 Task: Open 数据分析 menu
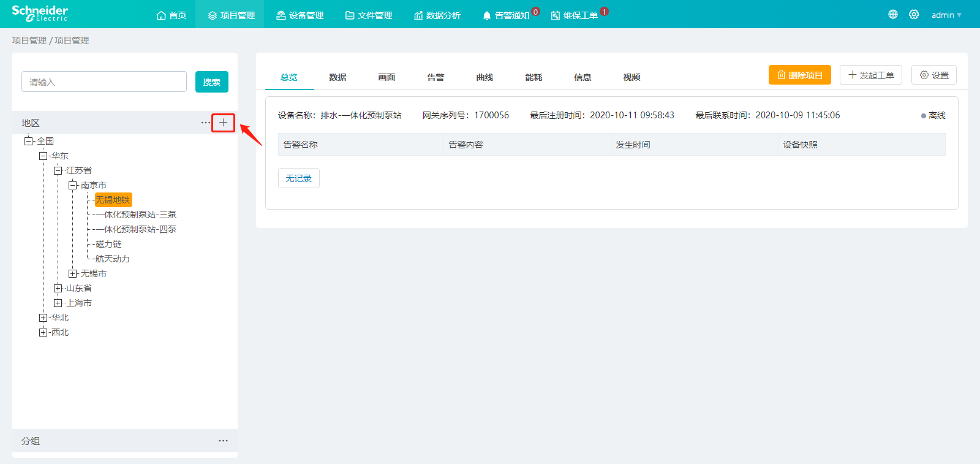[x=437, y=15]
